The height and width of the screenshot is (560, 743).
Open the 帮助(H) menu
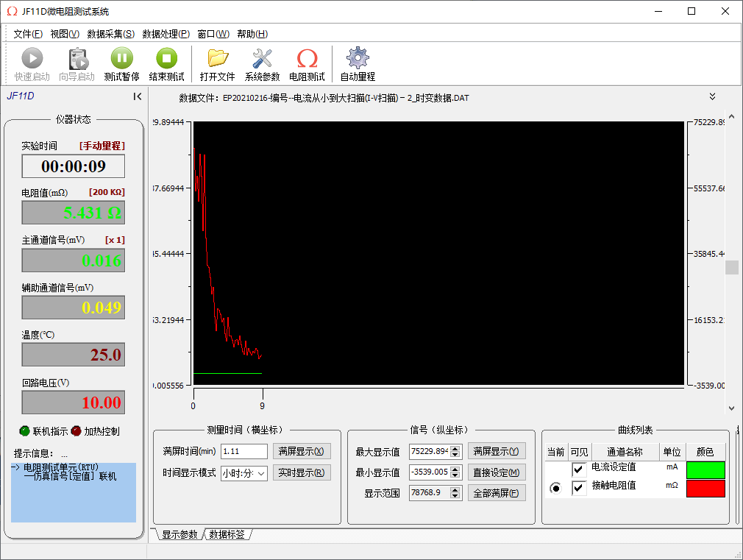pyautogui.click(x=252, y=34)
